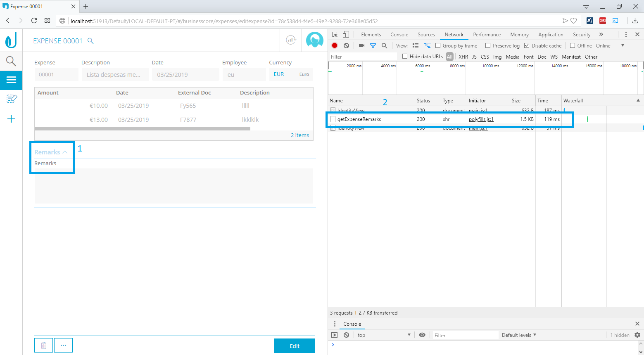Click the edit list icon in sidebar

(x=12, y=99)
